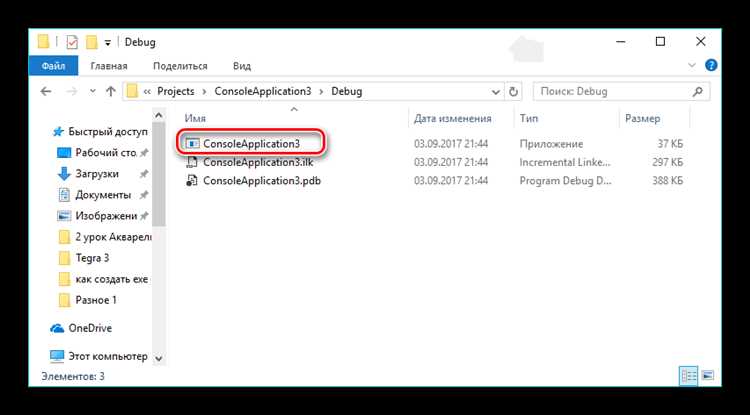Click the Forward navigation arrow
This screenshot has width=750, height=415.
point(72,91)
